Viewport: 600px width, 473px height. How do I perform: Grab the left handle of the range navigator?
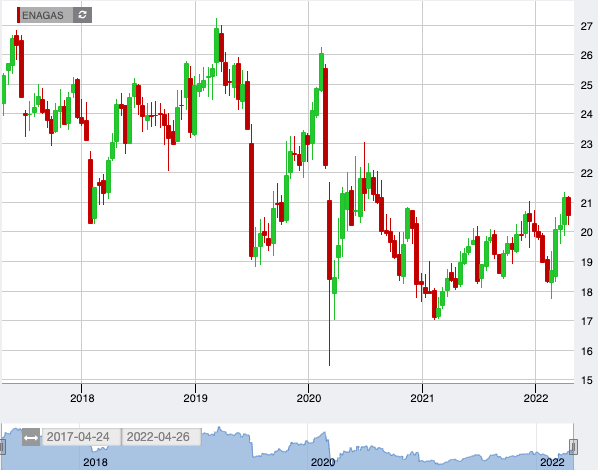point(2,447)
